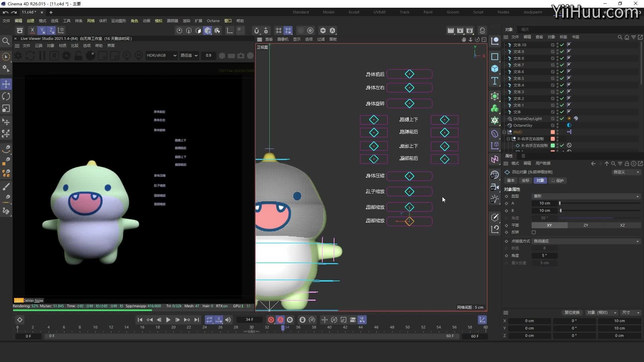Open the Octane menu in main menu bar
644x362 pixels.
[213, 21]
